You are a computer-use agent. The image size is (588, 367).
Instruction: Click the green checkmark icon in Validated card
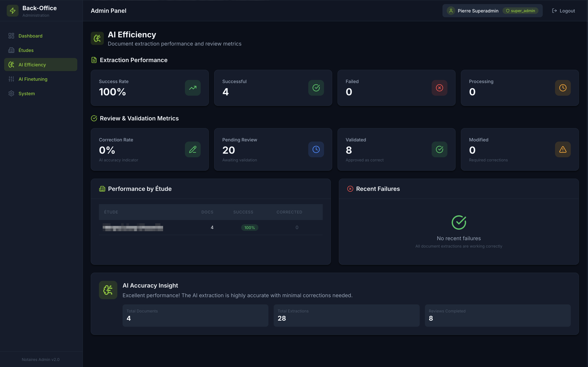(439, 150)
